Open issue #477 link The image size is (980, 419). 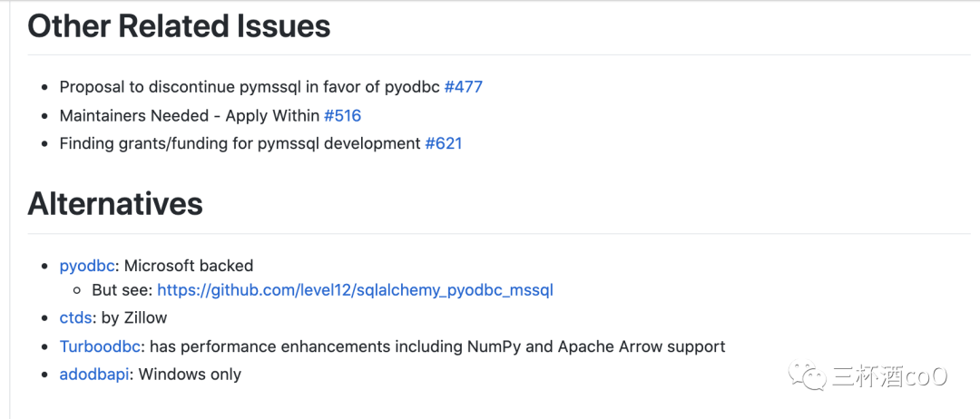pyautogui.click(x=463, y=87)
